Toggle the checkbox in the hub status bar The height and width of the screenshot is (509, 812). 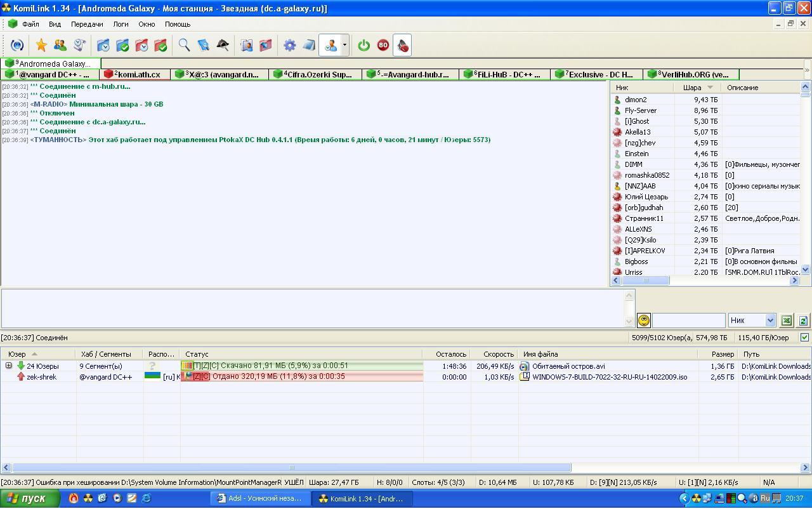[804, 338]
